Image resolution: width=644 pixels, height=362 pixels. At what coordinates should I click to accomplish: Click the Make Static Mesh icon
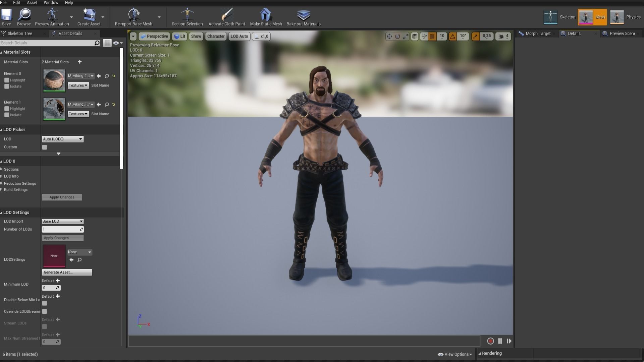pos(266,15)
